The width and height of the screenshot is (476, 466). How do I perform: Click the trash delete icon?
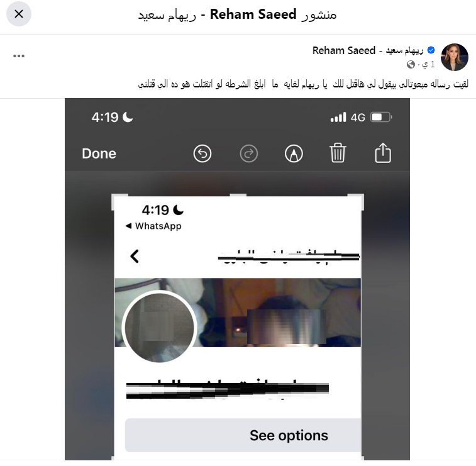click(x=338, y=153)
